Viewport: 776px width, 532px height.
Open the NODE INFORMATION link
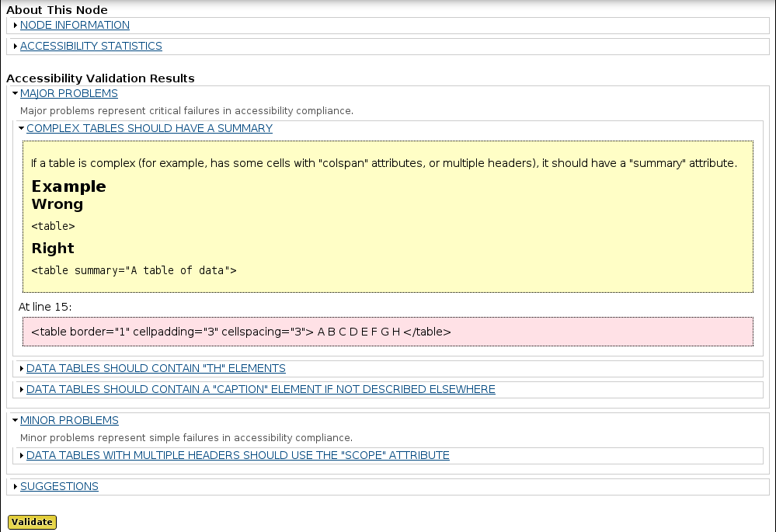point(75,25)
